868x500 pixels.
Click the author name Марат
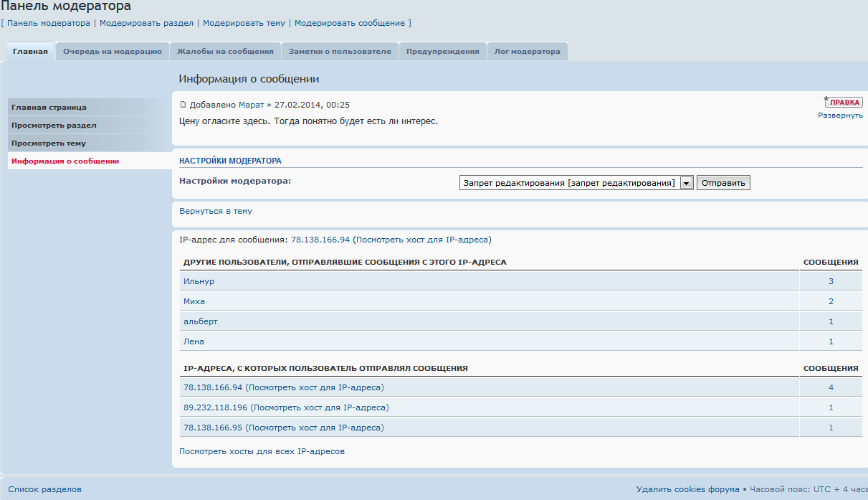point(251,105)
